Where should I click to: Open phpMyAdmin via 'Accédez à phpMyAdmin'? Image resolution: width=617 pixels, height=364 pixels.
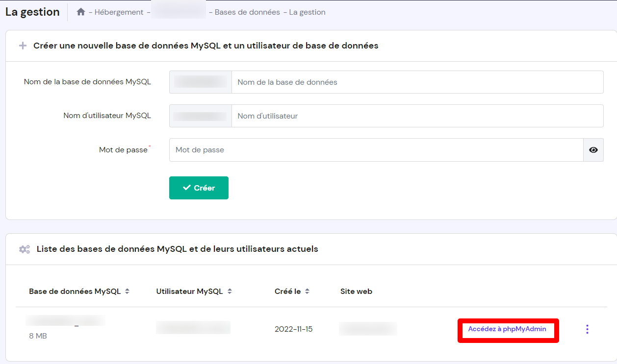[x=508, y=329]
